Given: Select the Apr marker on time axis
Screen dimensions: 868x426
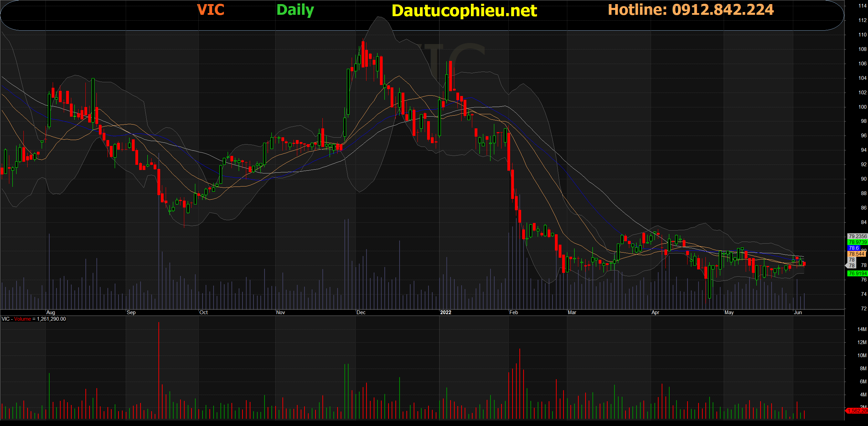Looking at the screenshot, I should (655, 312).
